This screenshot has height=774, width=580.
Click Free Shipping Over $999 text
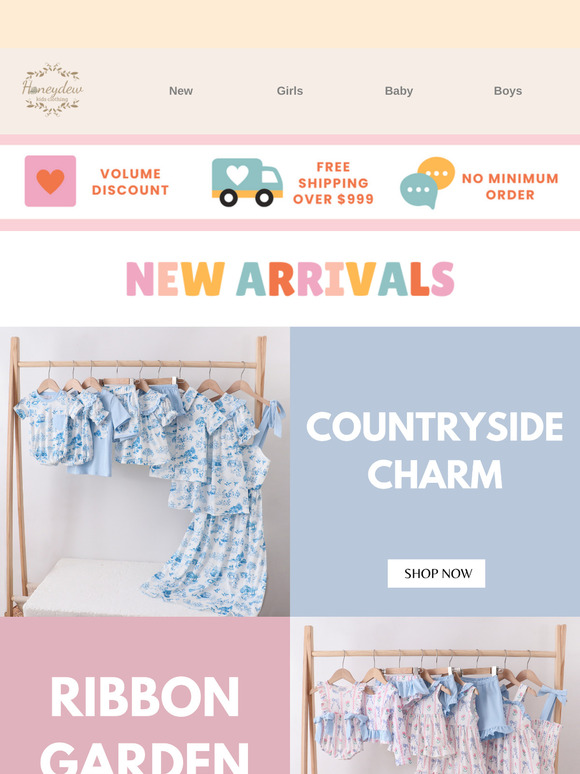click(x=333, y=183)
